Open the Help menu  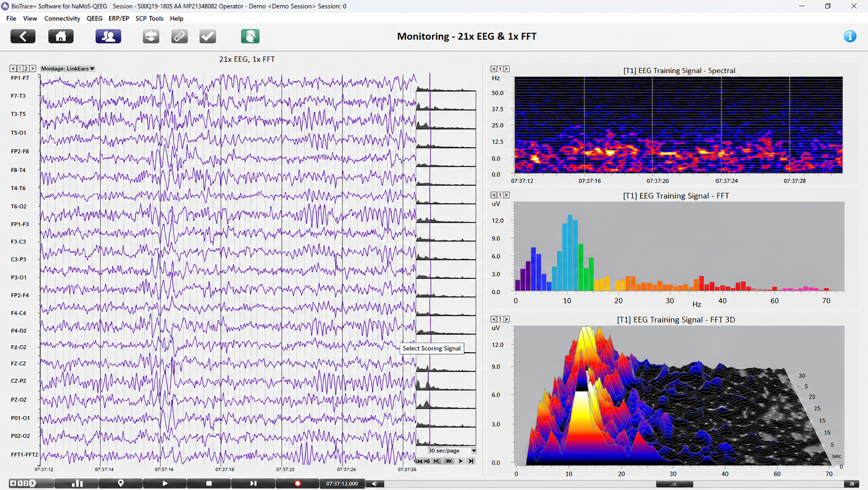[177, 18]
